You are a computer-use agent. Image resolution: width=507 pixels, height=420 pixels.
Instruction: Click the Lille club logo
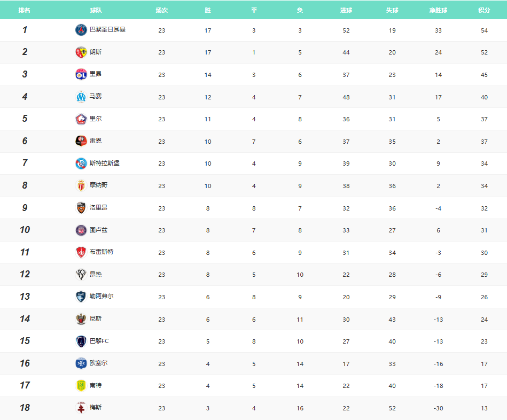[81, 119]
